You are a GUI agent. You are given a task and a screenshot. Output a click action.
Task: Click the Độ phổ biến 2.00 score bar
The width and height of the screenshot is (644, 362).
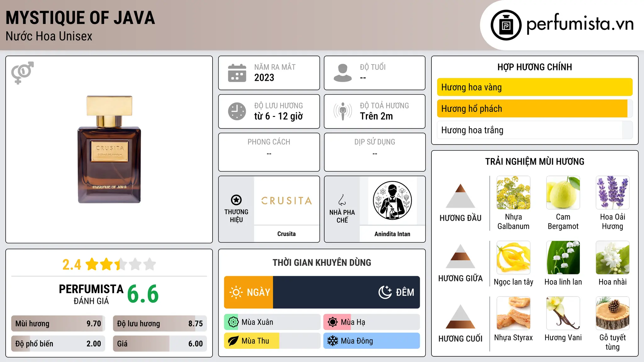coord(58,343)
